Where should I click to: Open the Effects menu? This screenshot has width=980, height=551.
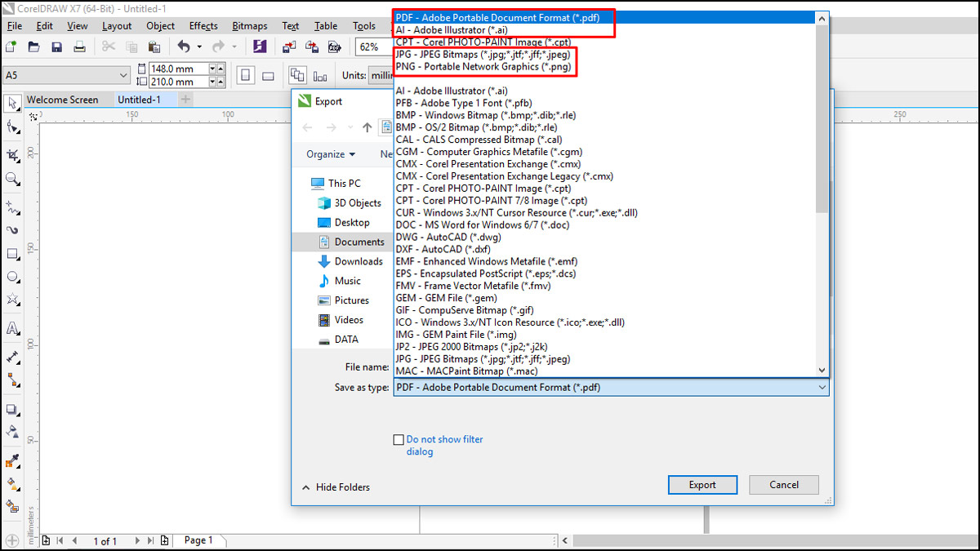coord(203,25)
